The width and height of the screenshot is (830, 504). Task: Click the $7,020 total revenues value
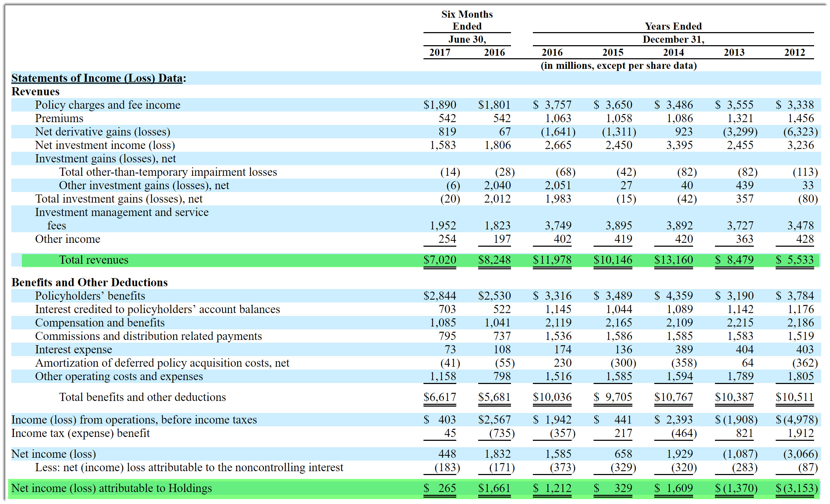point(440,260)
